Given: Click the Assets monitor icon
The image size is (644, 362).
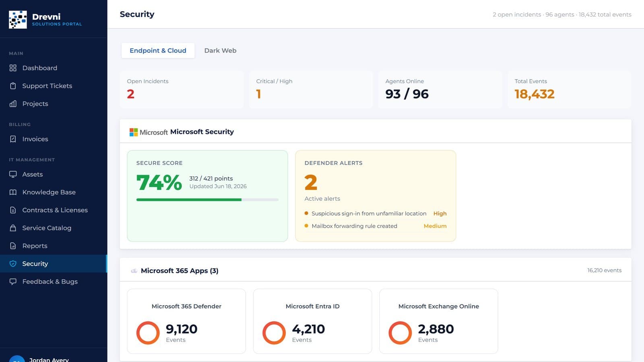Looking at the screenshot, I should (x=13, y=175).
